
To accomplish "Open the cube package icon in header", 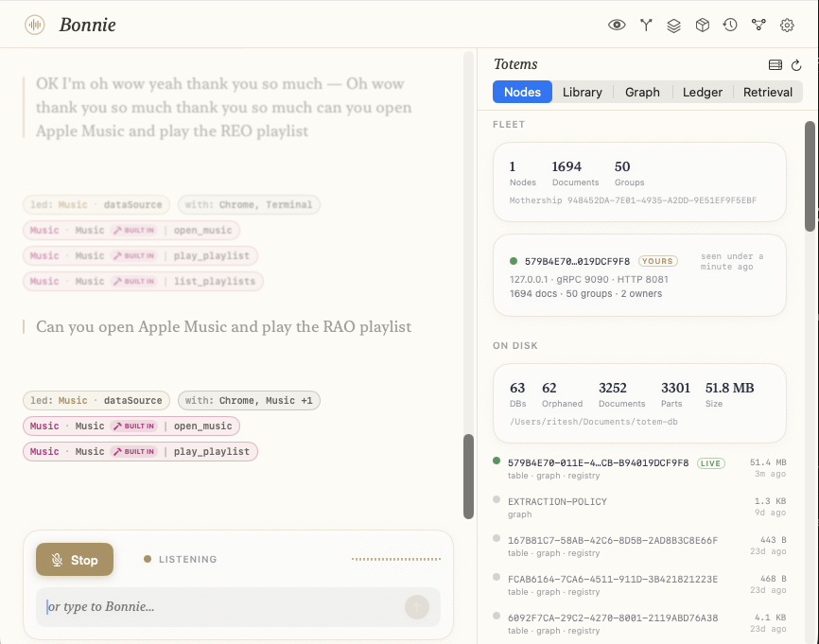I will 702,25.
